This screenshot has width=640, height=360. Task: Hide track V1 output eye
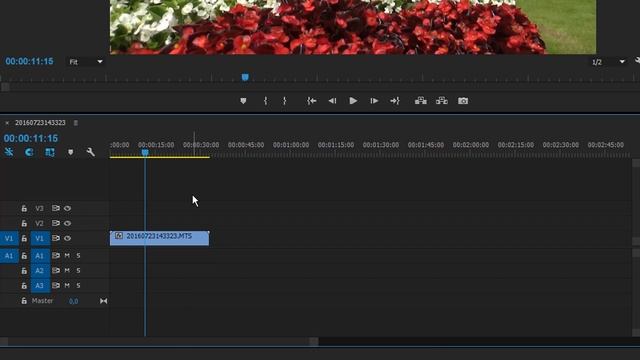67,238
